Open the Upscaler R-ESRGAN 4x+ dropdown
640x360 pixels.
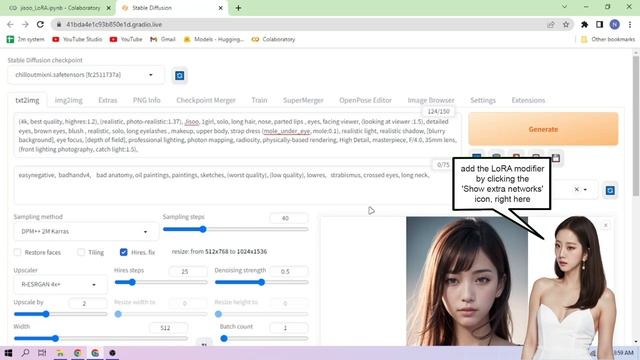[60, 284]
